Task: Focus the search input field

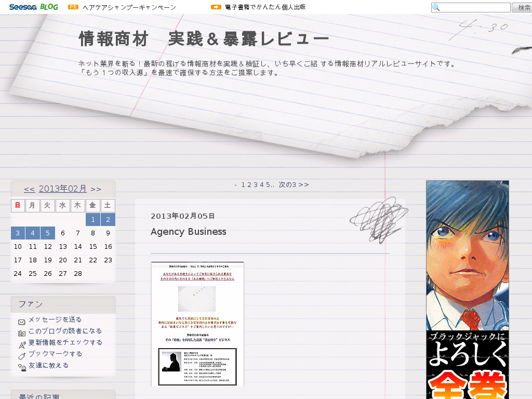Action: point(471,7)
